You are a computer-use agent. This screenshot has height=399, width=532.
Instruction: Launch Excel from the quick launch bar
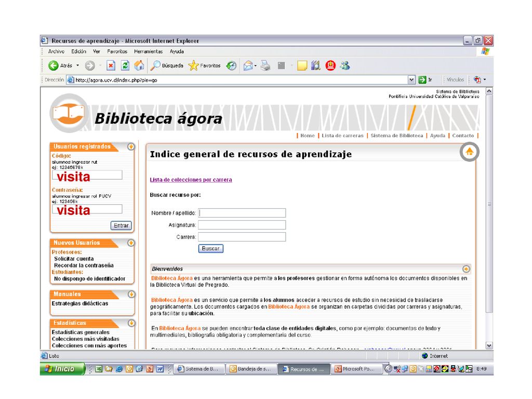99,369
